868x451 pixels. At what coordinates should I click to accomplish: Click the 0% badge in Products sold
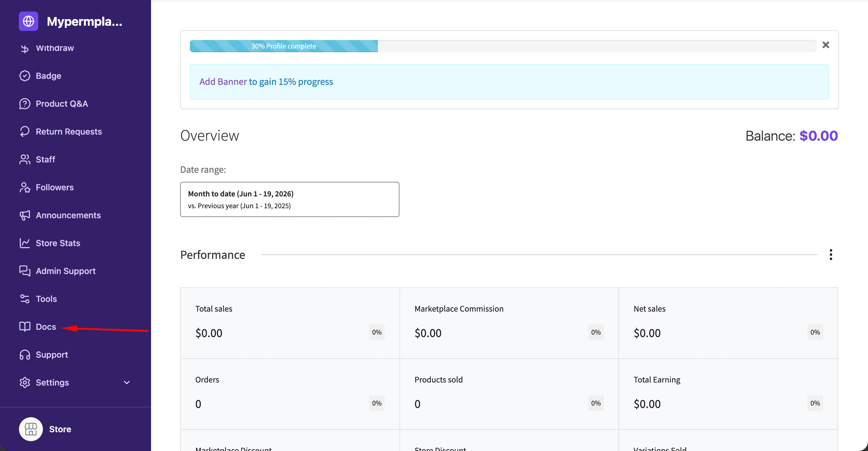[596, 403]
